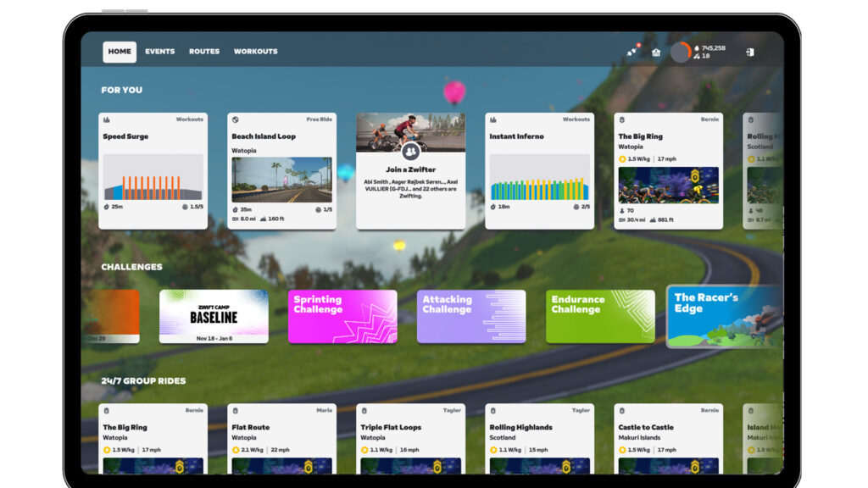Click the rider count icon beside 70
The width and height of the screenshot is (868, 488).
[x=621, y=211]
